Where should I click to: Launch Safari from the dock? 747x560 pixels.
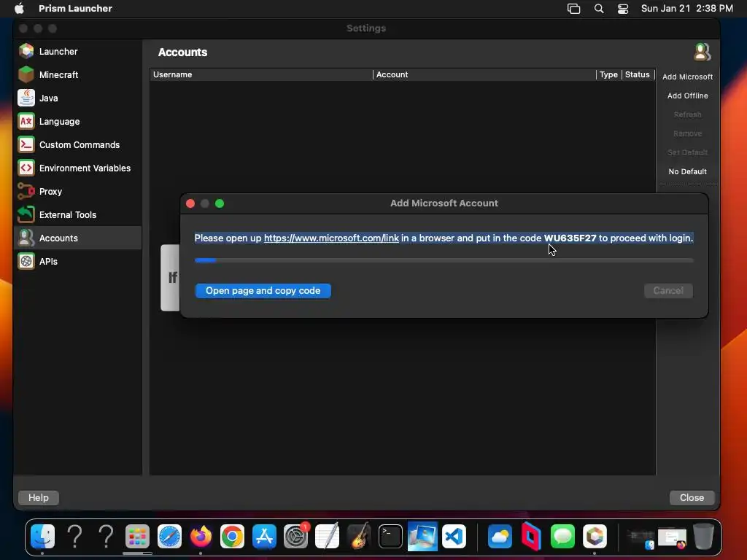pyautogui.click(x=169, y=537)
